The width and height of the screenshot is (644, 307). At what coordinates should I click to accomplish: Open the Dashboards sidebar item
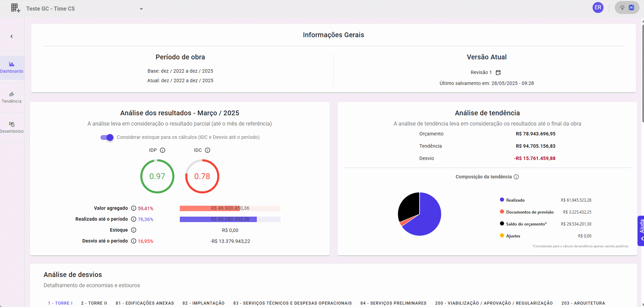pos(12,67)
